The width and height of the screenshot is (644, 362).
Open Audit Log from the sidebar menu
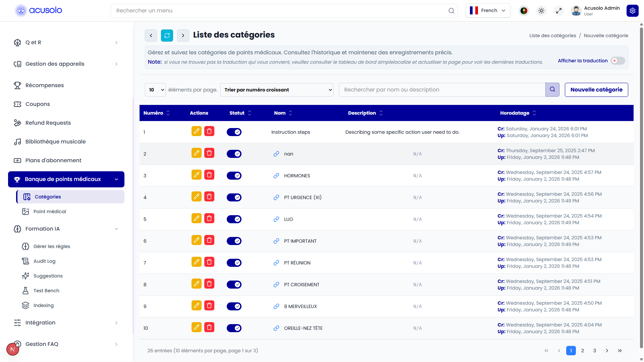pos(44,261)
